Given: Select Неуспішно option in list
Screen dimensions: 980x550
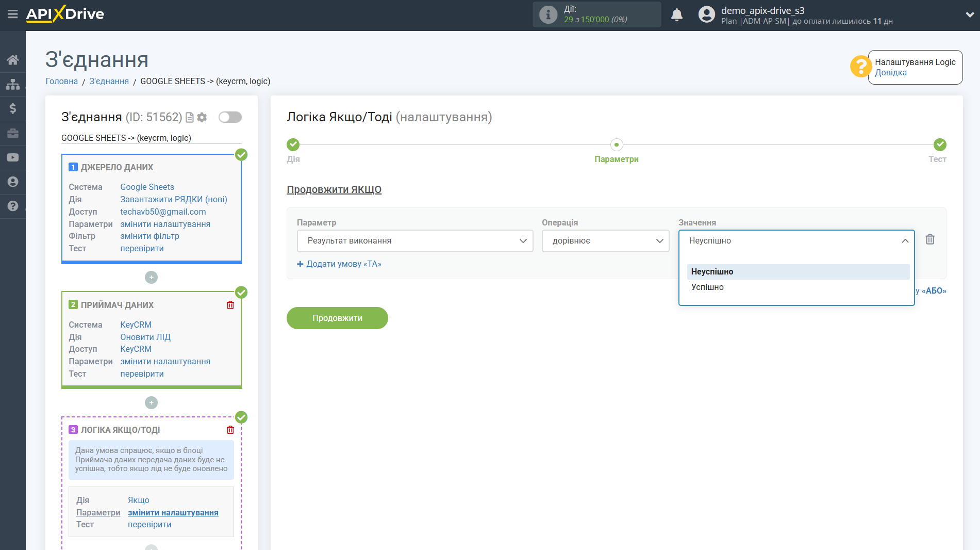Looking at the screenshot, I should coord(798,272).
